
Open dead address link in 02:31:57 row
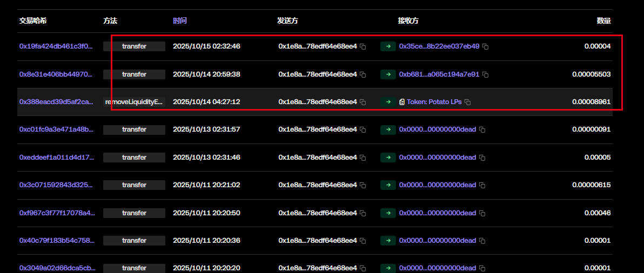[438, 129]
